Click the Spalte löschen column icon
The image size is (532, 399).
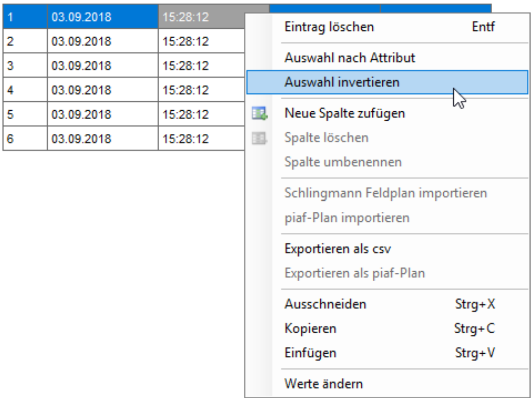(x=259, y=138)
